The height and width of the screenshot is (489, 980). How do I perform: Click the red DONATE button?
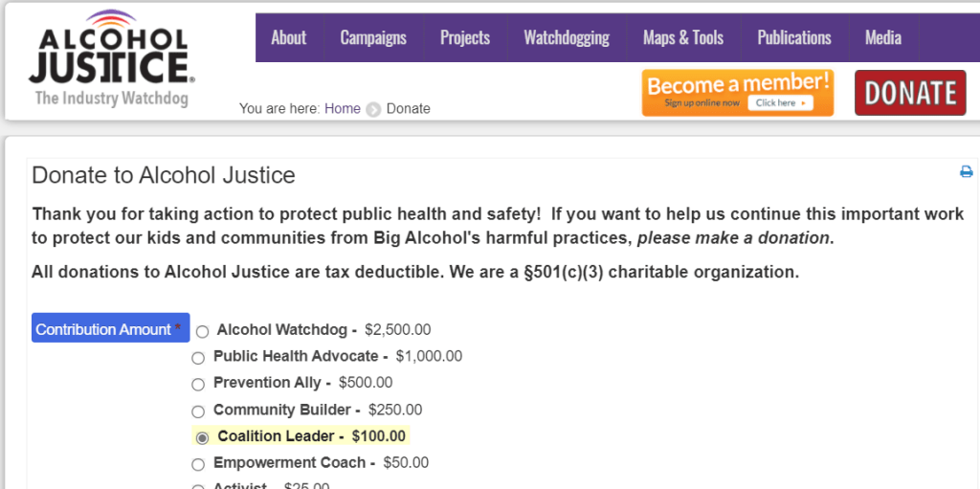910,93
